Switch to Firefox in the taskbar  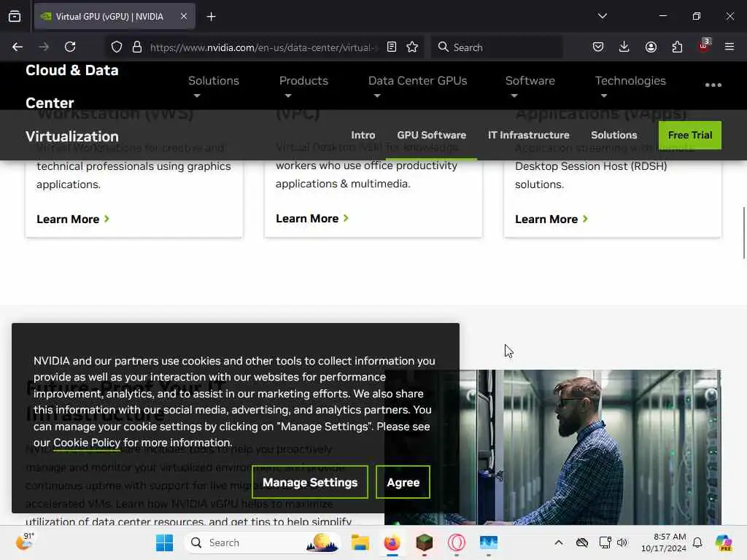coord(392,542)
